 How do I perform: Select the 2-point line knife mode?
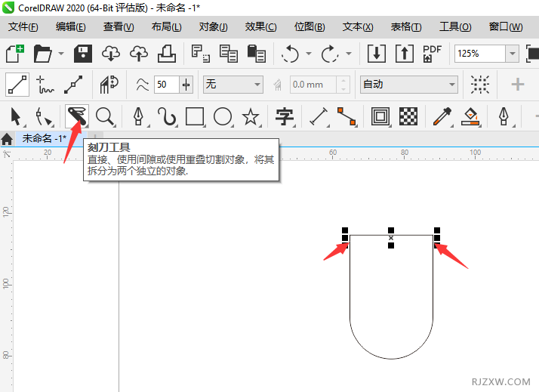[x=17, y=85]
